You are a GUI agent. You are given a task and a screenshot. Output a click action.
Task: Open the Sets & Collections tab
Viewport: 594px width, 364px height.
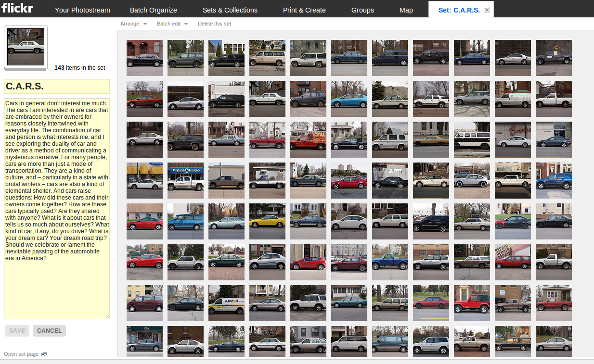230,10
